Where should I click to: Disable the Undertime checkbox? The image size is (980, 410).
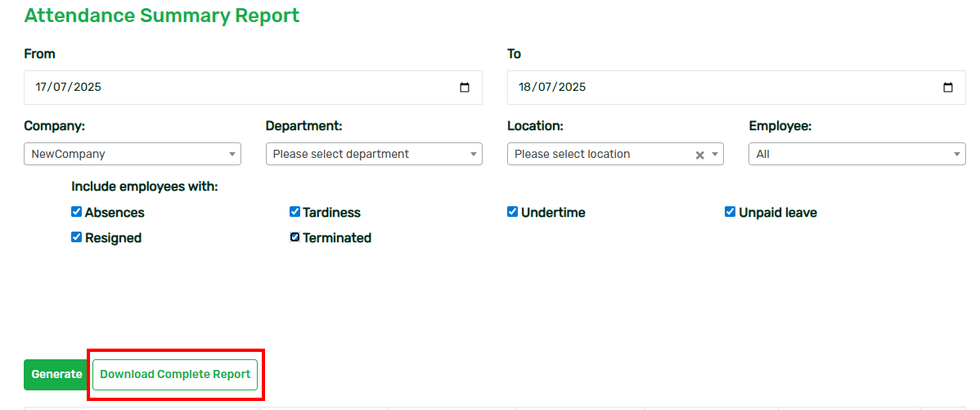point(512,212)
